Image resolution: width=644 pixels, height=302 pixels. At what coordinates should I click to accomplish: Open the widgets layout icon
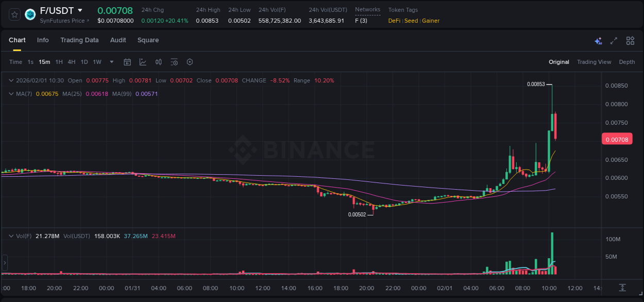click(629, 40)
